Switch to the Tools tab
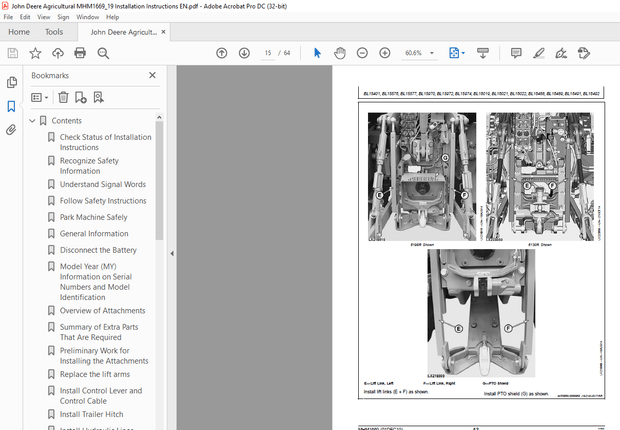Viewport: 620px width, 430px height. click(x=54, y=32)
